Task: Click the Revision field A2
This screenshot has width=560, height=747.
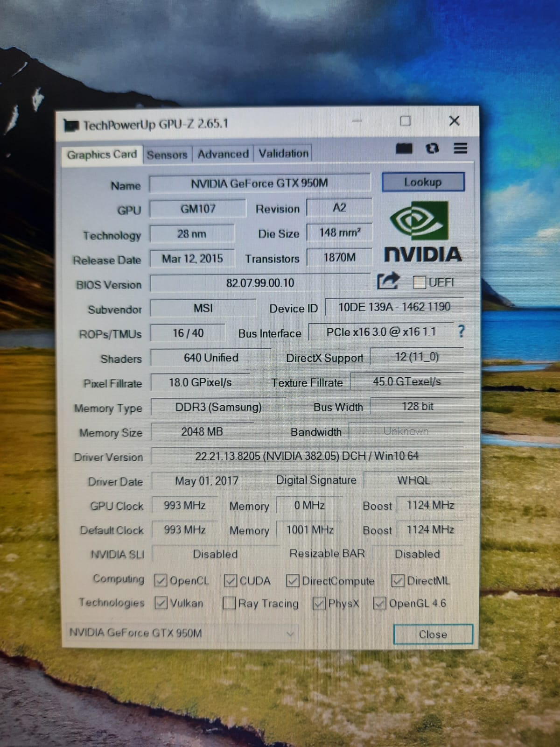Action: 339,208
